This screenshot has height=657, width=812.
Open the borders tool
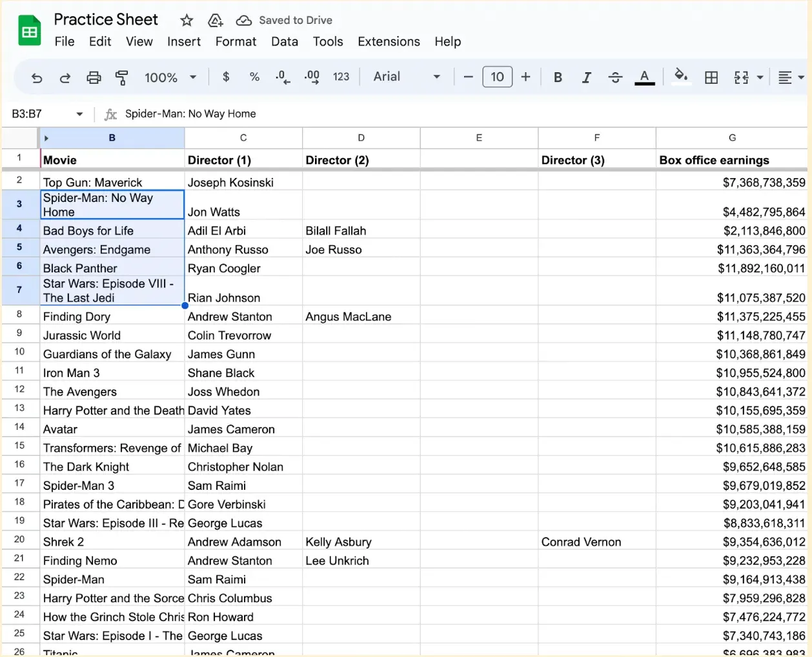(711, 77)
